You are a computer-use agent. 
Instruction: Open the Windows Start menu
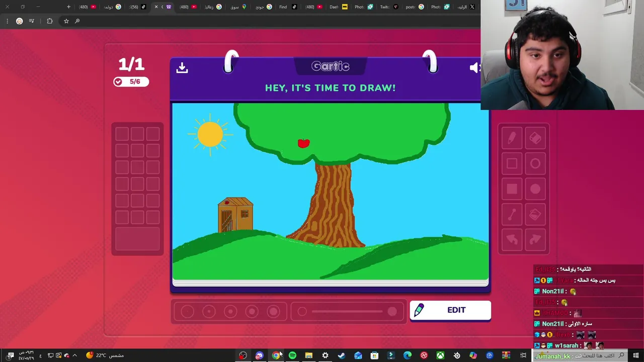[x=636, y=355]
